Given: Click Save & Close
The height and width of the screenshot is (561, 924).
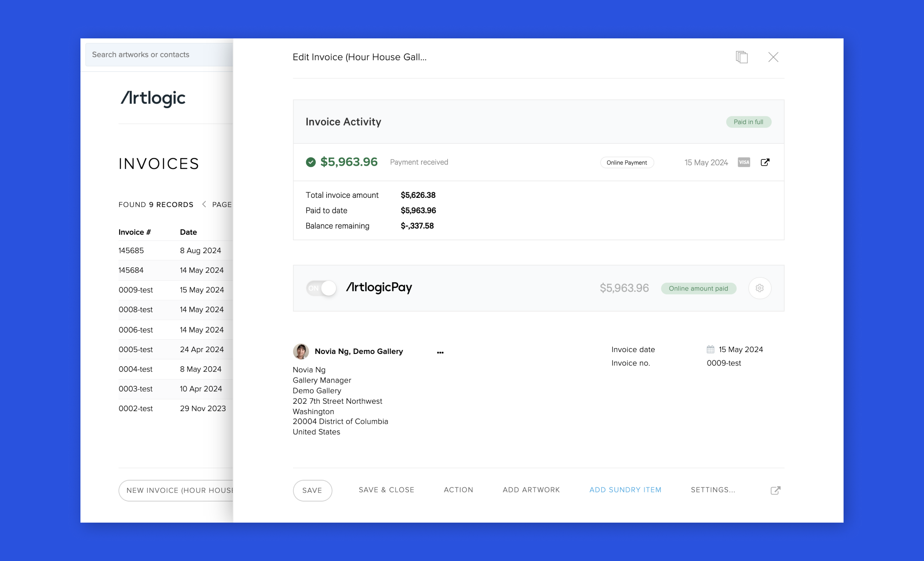Looking at the screenshot, I should (386, 490).
